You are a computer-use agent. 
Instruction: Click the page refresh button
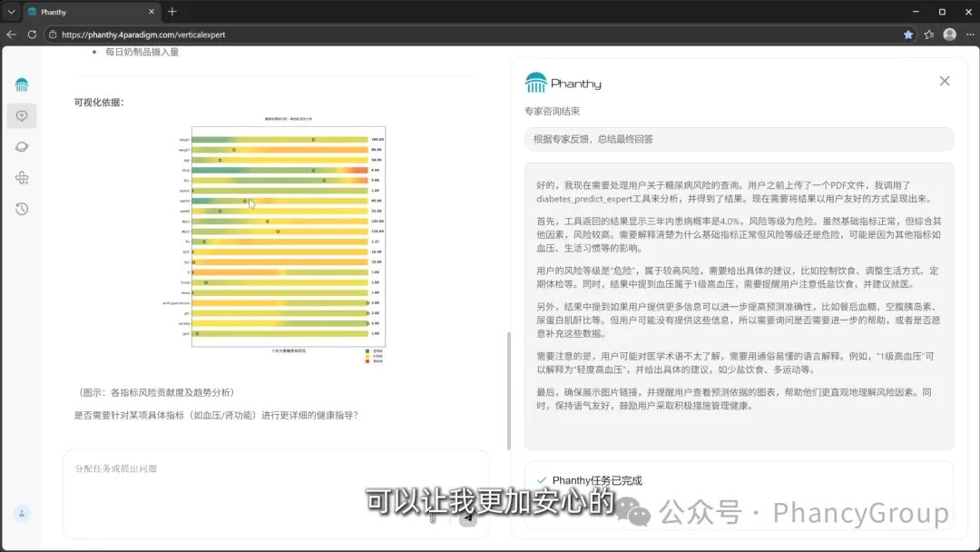click(x=31, y=34)
